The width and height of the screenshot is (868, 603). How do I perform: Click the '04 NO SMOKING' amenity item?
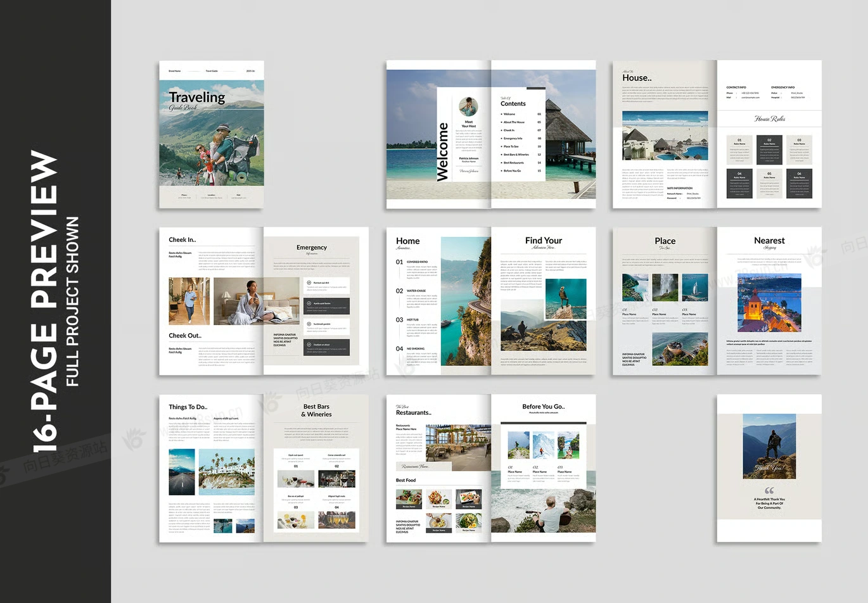click(x=416, y=349)
